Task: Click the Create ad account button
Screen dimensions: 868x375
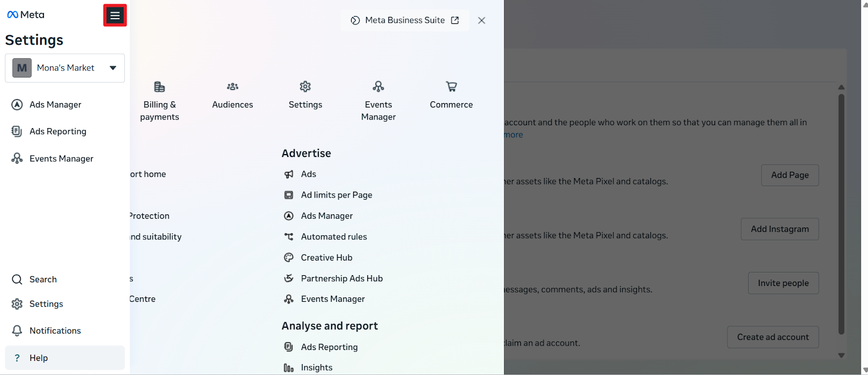Action: coord(773,337)
